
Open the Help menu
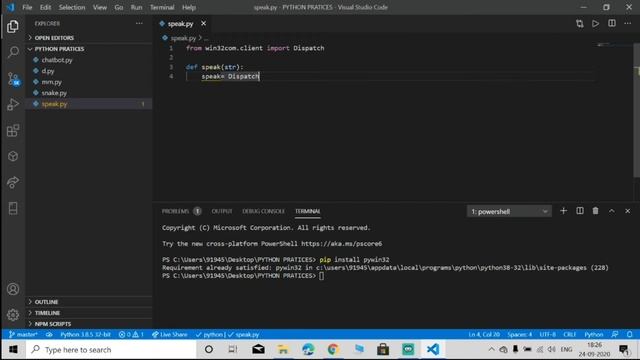pos(189,7)
